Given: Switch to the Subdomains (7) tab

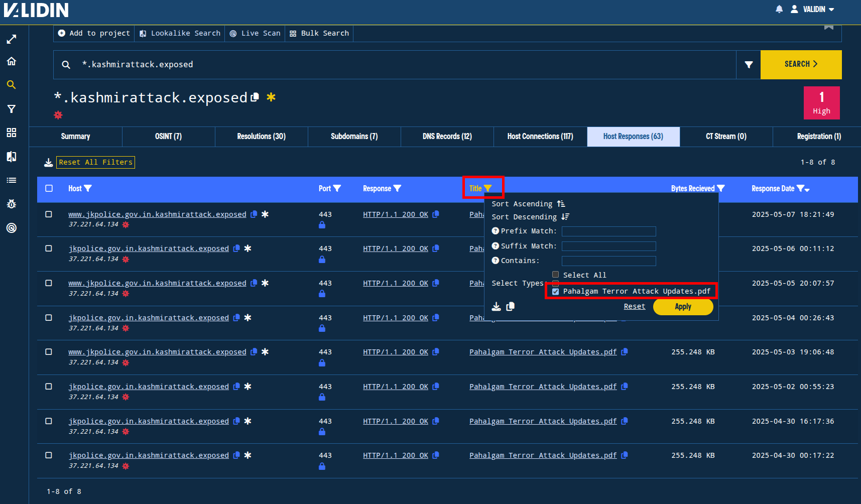Looking at the screenshot, I should (354, 137).
